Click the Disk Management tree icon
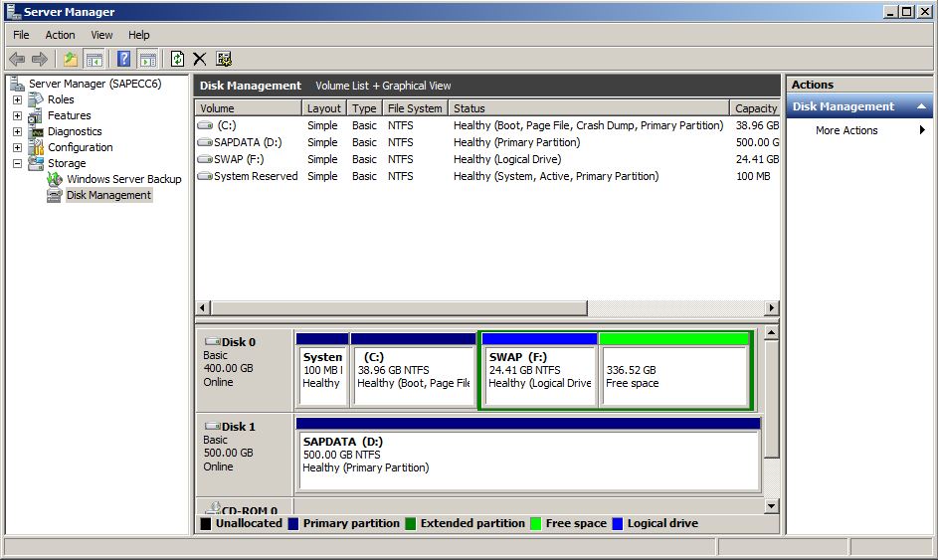Viewport: 938px width, 560px height. (x=55, y=195)
